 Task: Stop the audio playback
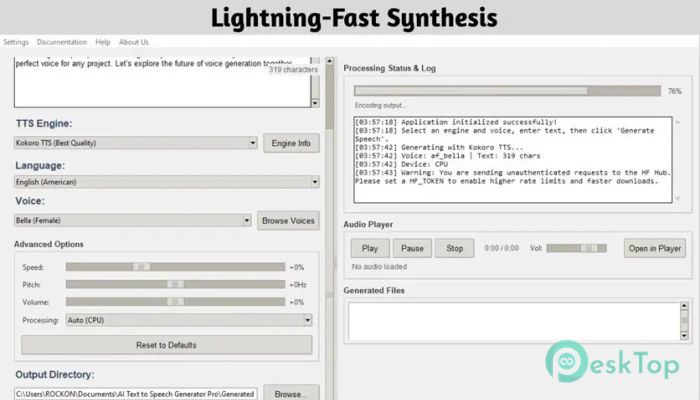(x=454, y=248)
